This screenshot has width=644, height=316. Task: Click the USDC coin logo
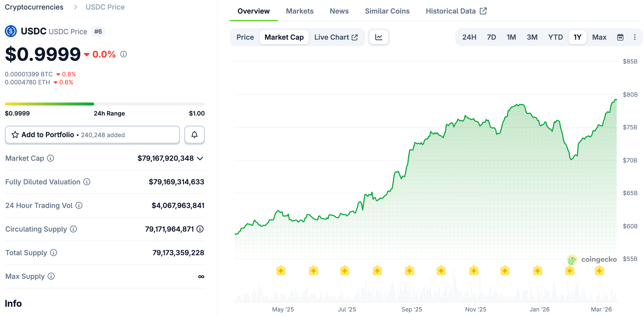point(11,31)
